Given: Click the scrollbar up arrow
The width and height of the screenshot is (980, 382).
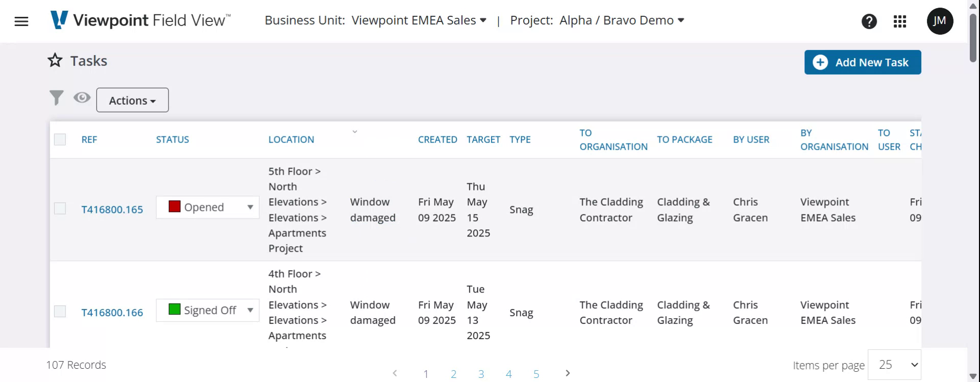Looking at the screenshot, I should click(973, 5).
